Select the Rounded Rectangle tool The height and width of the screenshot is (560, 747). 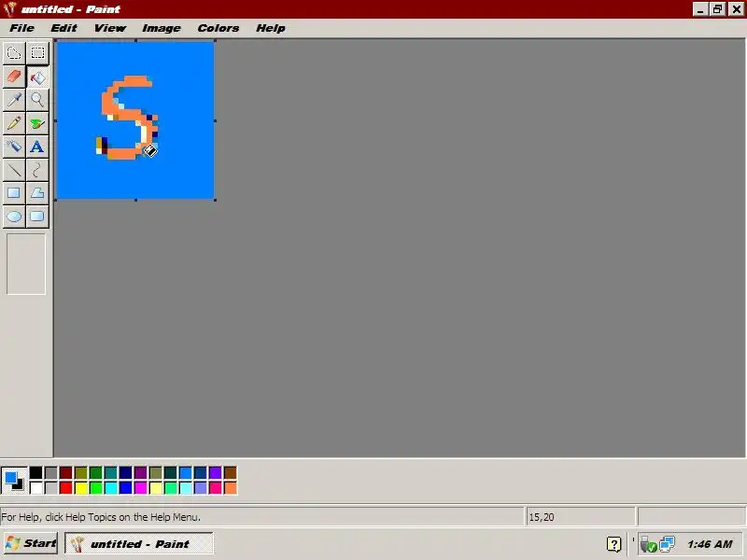37,217
